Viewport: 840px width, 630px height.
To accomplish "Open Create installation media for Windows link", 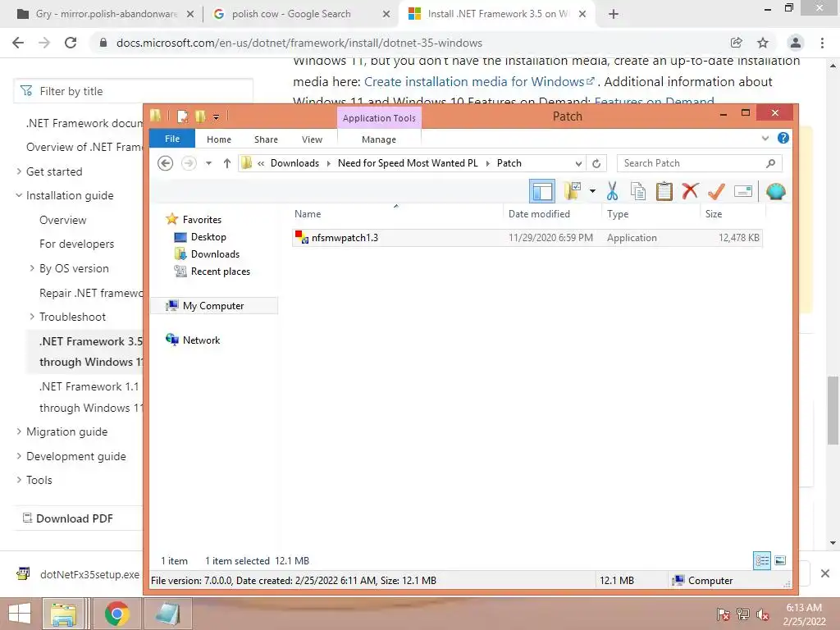I will tap(479, 81).
